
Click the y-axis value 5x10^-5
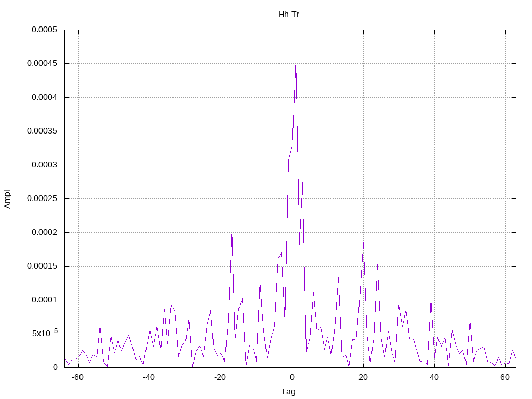coord(45,333)
